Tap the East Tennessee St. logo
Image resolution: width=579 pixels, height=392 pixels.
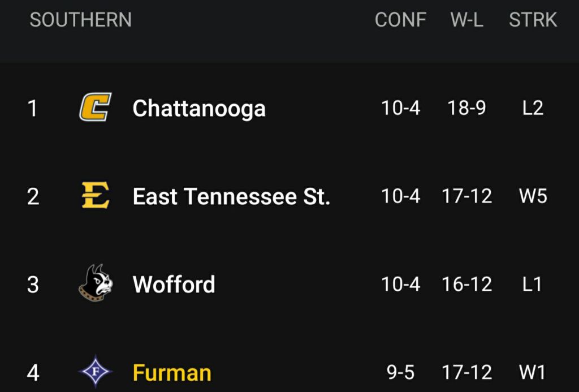tap(95, 196)
